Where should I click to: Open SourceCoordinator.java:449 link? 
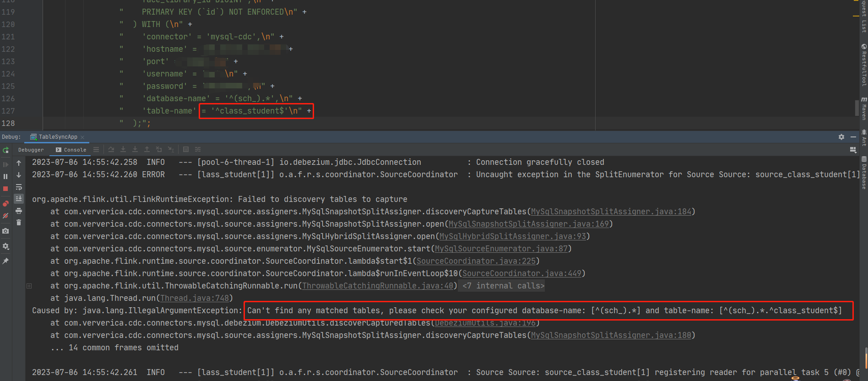521,273
